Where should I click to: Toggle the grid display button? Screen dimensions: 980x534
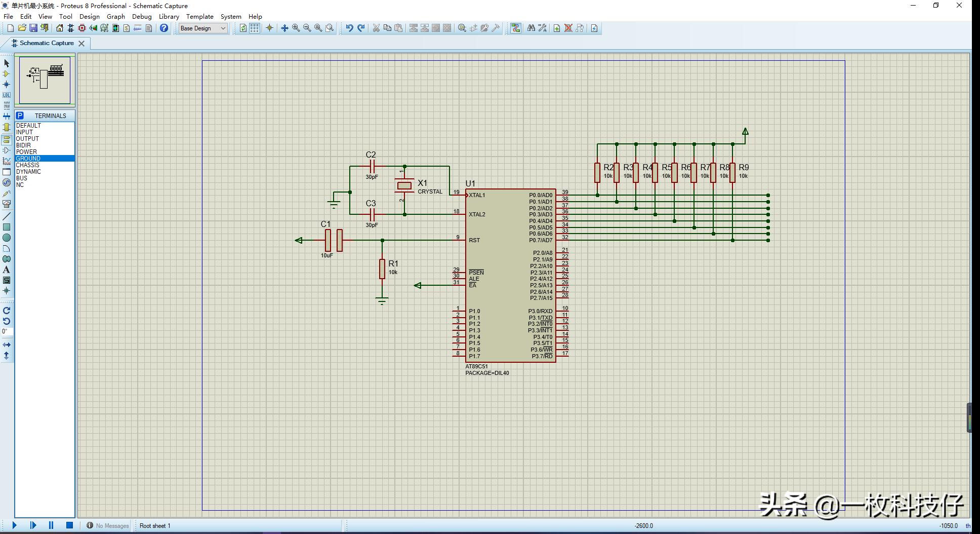pyautogui.click(x=255, y=28)
